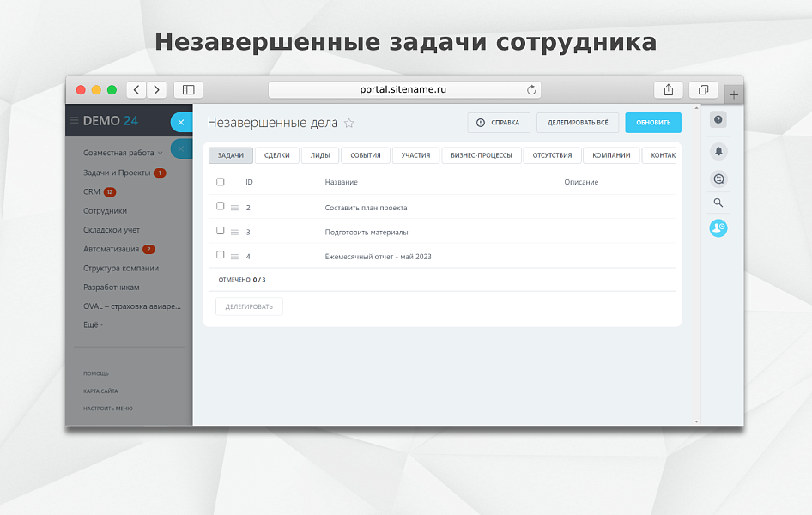Click inside the portal.sitename.ru address bar
The image size is (812, 515).
coord(402,89)
